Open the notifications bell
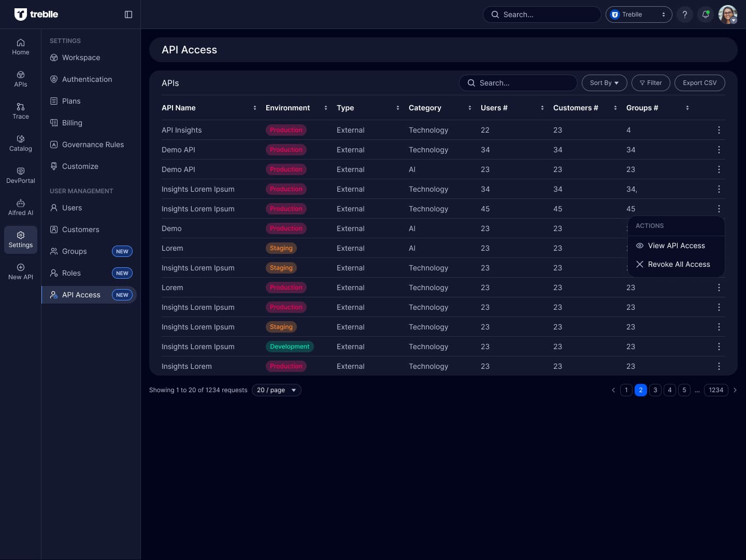The image size is (746, 560). pyautogui.click(x=705, y=15)
